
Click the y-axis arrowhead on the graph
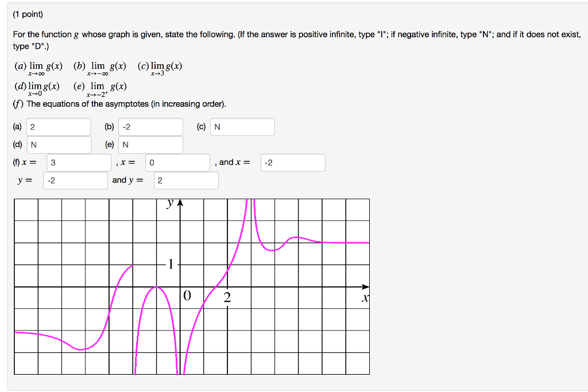180,203
